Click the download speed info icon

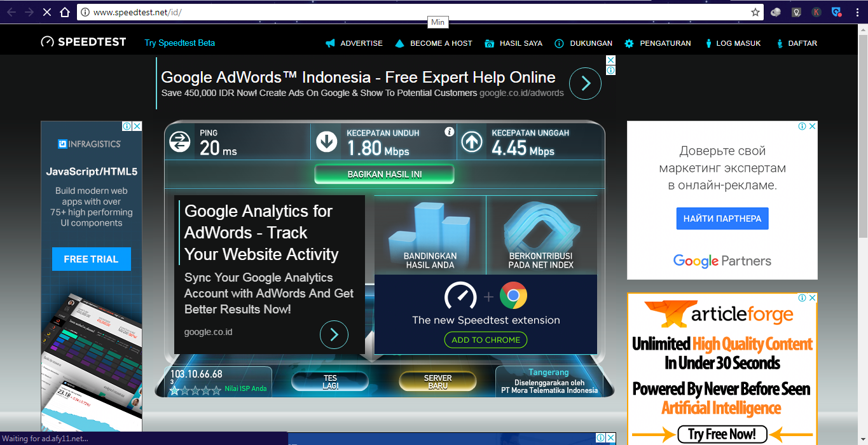point(450,132)
